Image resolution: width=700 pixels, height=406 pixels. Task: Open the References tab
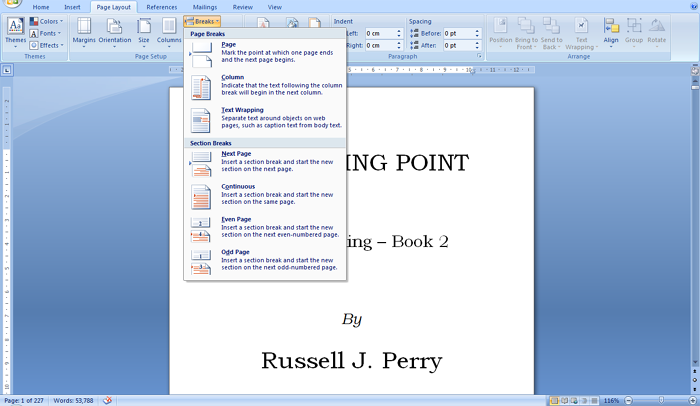162,7
